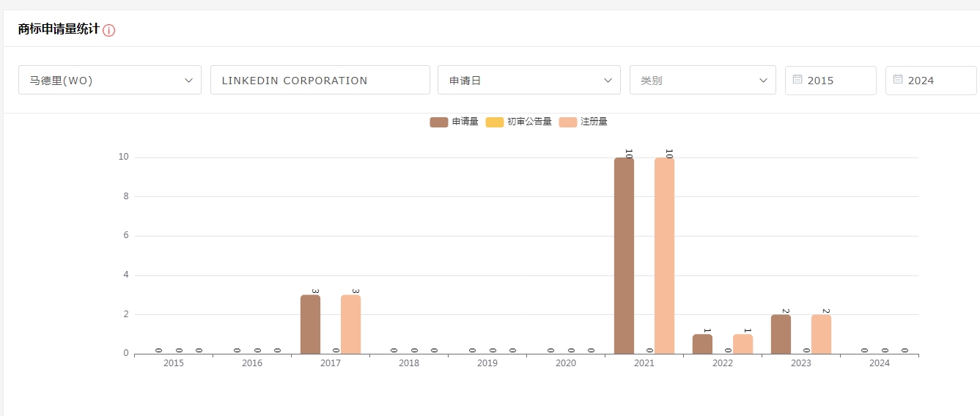Screen dimensions: 980x416
Task: Click the 2023 x-axis label
Action: click(x=801, y=363)
